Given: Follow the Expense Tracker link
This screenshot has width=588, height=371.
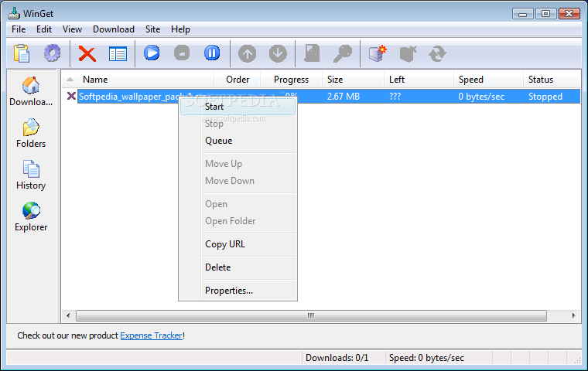Looking at the screenshot, I should tap(151, 335).
